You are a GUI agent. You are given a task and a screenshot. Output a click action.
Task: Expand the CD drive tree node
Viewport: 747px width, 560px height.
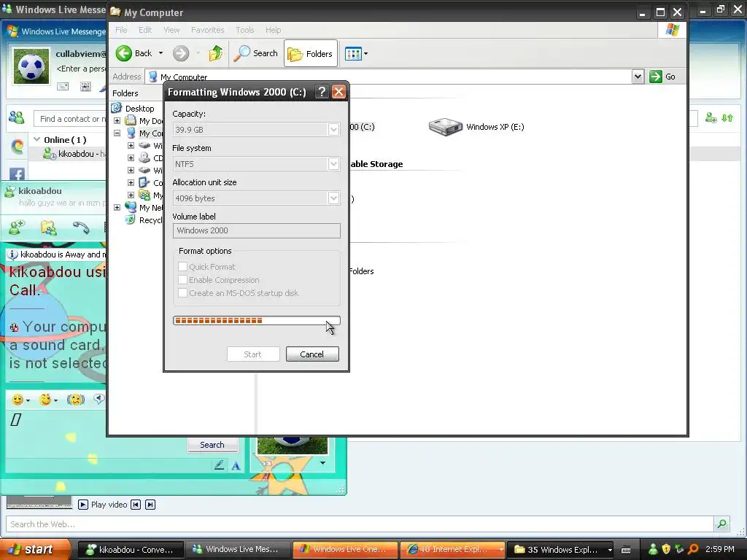[131, 158]
